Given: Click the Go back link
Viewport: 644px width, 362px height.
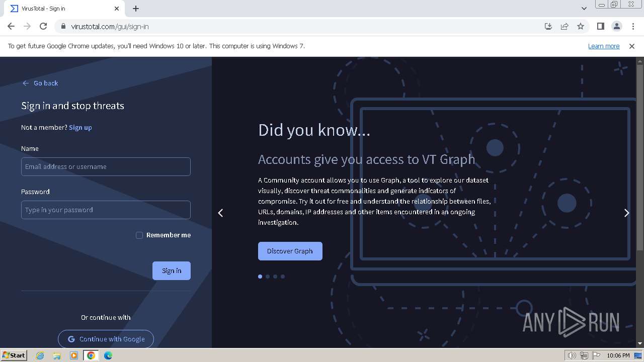Looking at the screenshot, I should click(40, 83).
